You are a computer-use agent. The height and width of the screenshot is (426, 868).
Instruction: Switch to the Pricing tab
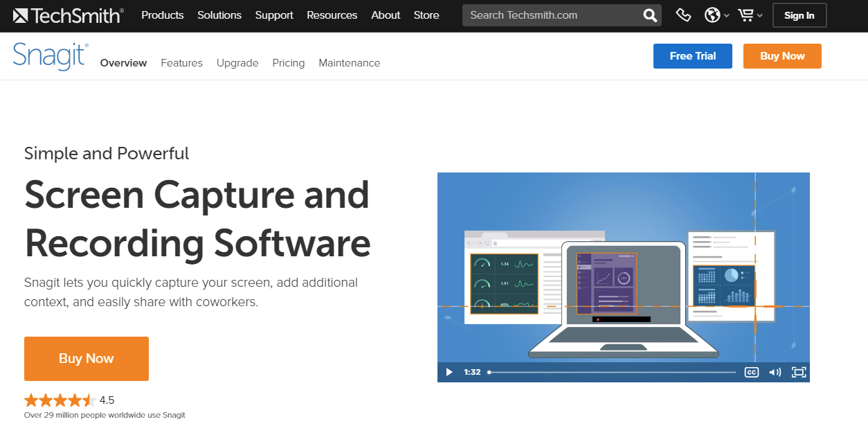(289, 63)
